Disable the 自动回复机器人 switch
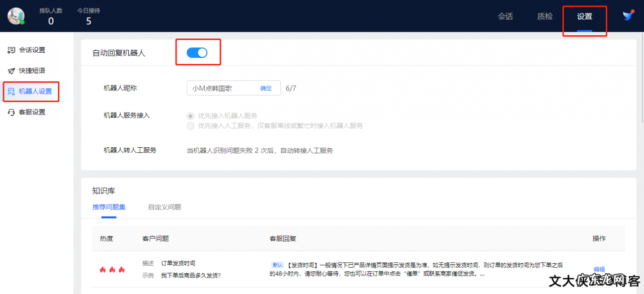Screen dimensions: 644x294 (x=198, y=52)
